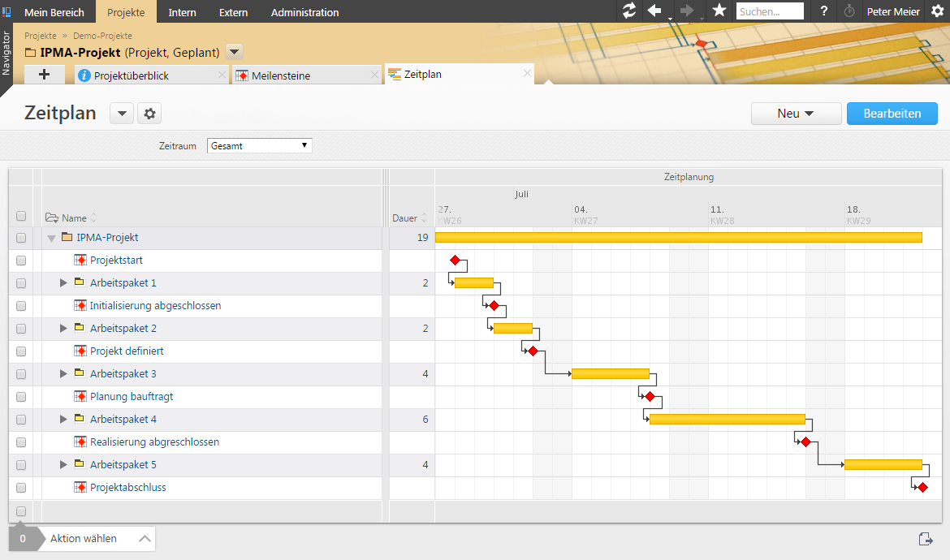Open the Administration menu
Image resolution: width=950 pixels, height=560 pixels.
point(304,12)
